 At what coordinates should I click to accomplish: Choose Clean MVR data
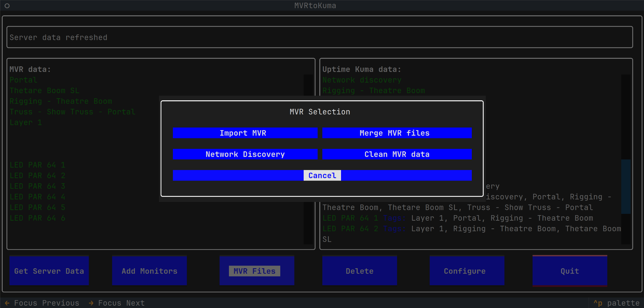tap(397, 154)
